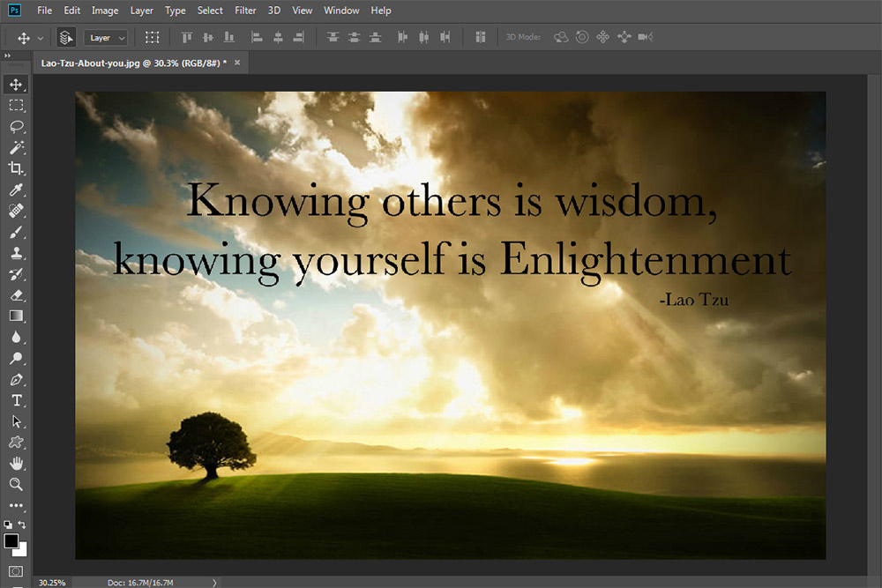Viewport: 882px width, 588px height.
Task: Select the Horizontal Type tool
Action: click(16, 400)
